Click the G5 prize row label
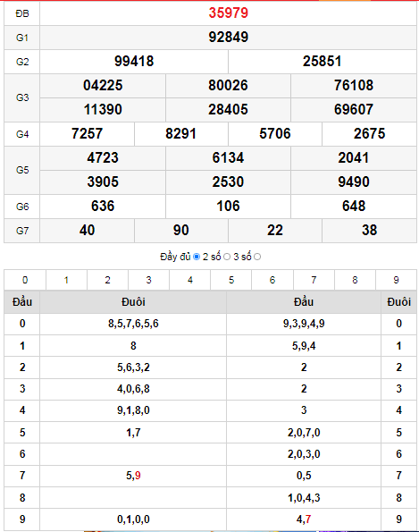 (22, 170)
